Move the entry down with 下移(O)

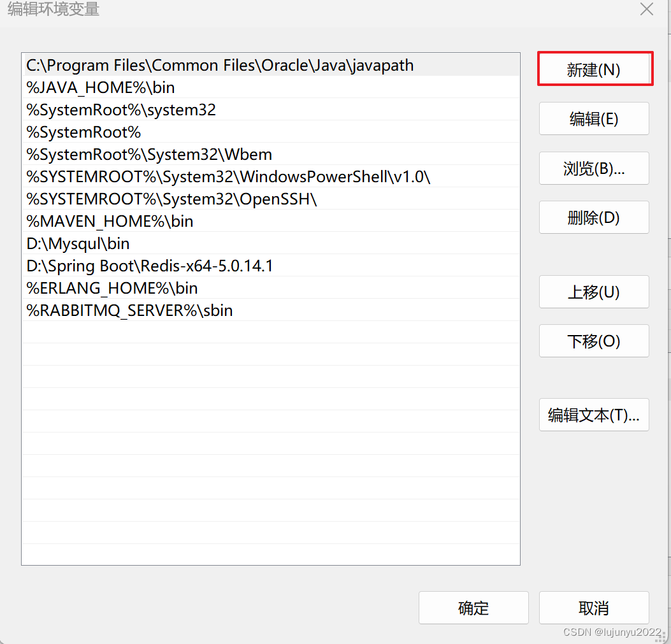pos(594,341)
